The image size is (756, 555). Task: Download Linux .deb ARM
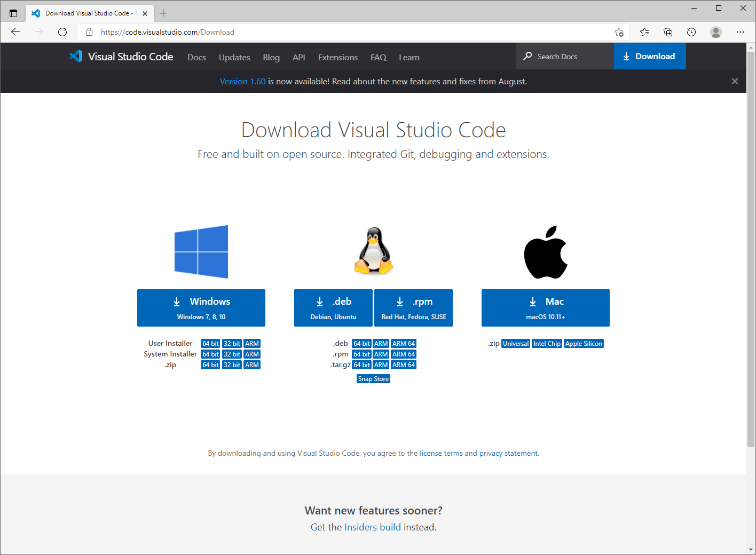pos(381,344)
